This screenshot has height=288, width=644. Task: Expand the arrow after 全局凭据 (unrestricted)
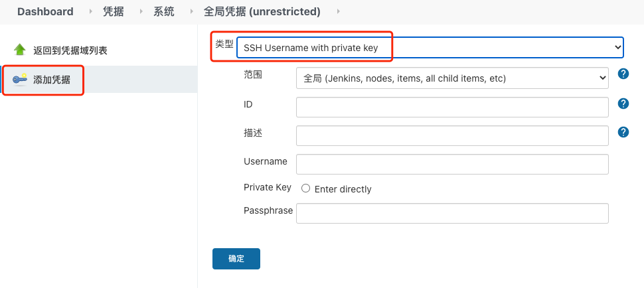pyautogui.click(x=339, y=11)
